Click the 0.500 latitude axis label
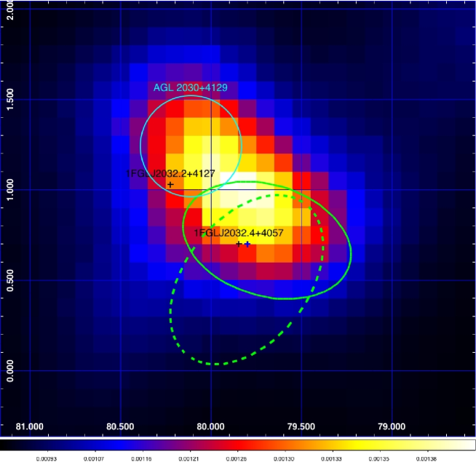 (x=10, y=281)
